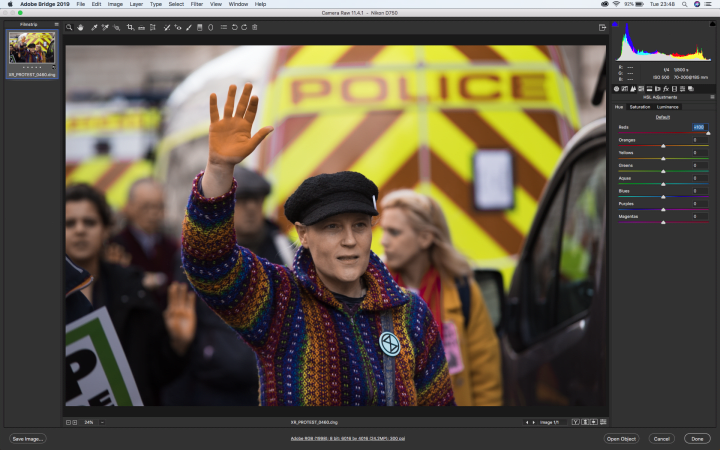Select the Adjustment Brush tool

click(x=189, y=28)
